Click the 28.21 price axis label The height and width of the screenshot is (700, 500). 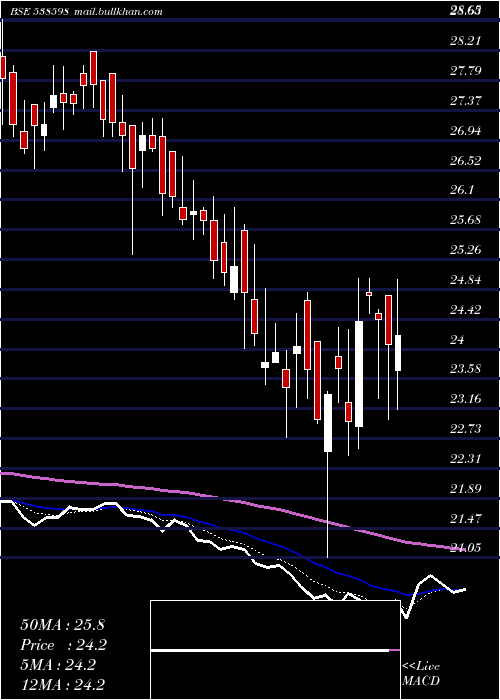[465, 41]
